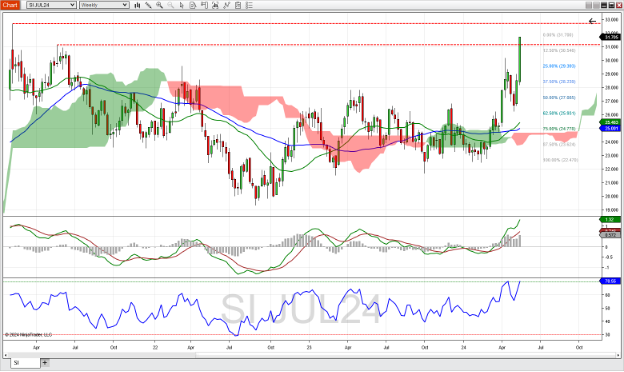Open the drawing tools pencil icon

(x=148, y=5)
